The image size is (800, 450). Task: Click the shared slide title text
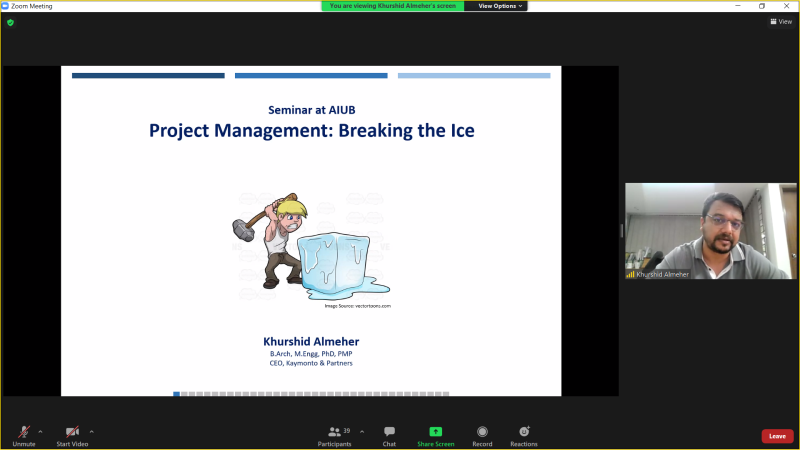point(312,131)
